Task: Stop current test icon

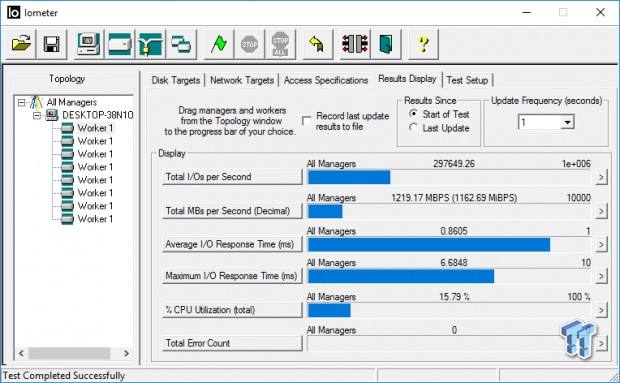Action: 249,44
